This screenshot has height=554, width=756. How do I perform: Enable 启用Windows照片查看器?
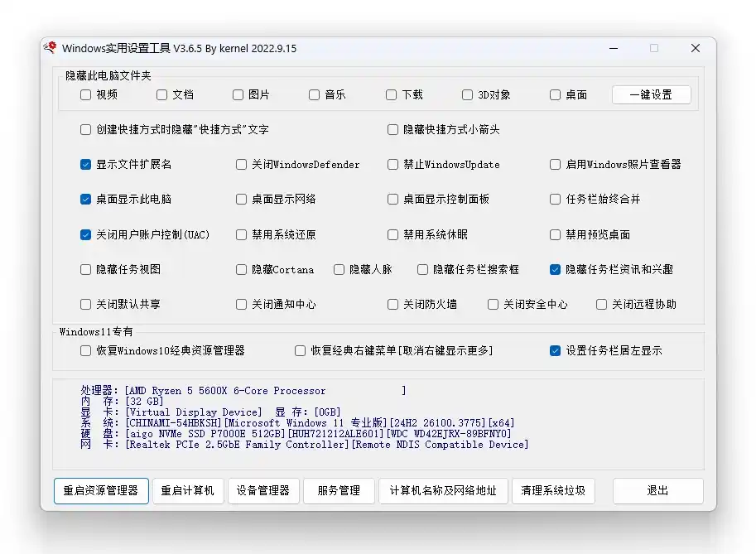[555, 165]
